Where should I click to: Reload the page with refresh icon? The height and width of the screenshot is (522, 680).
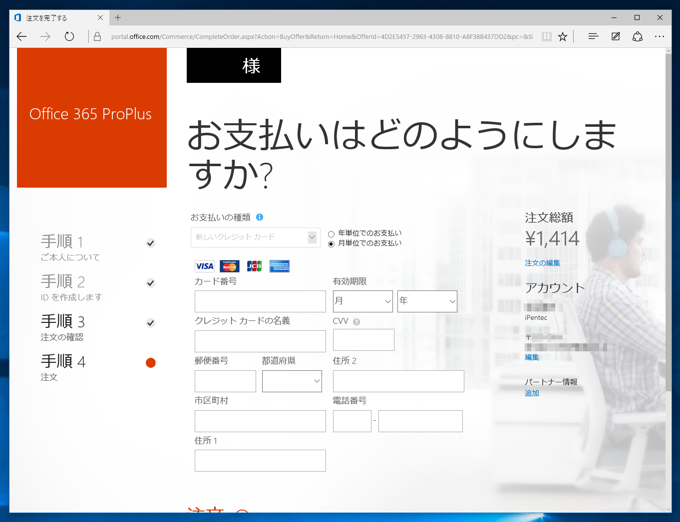pyautogui.click(x=69, y=37)
